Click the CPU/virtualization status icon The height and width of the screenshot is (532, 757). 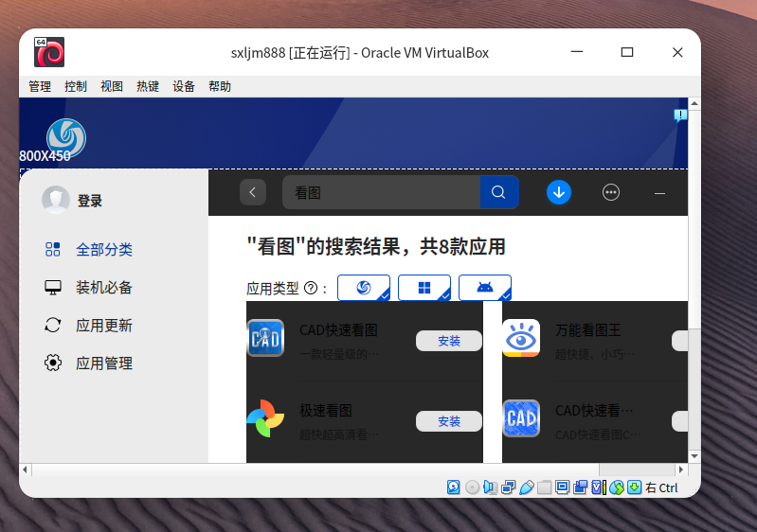[x=599, y=488]
